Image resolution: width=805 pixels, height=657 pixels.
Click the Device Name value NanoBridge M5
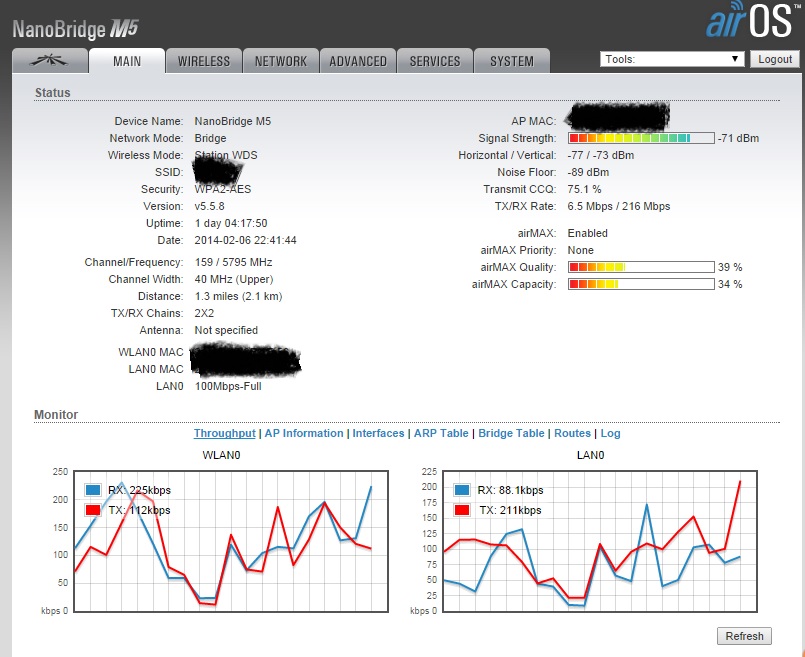click(233, 121)
